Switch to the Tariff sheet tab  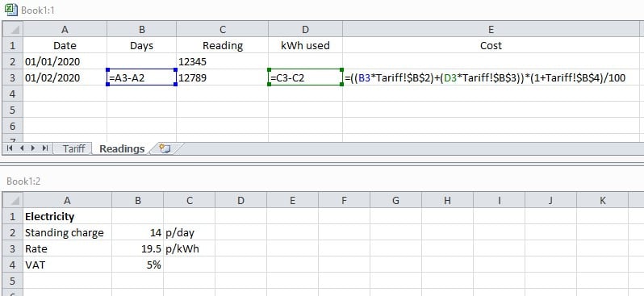[74, 148]
